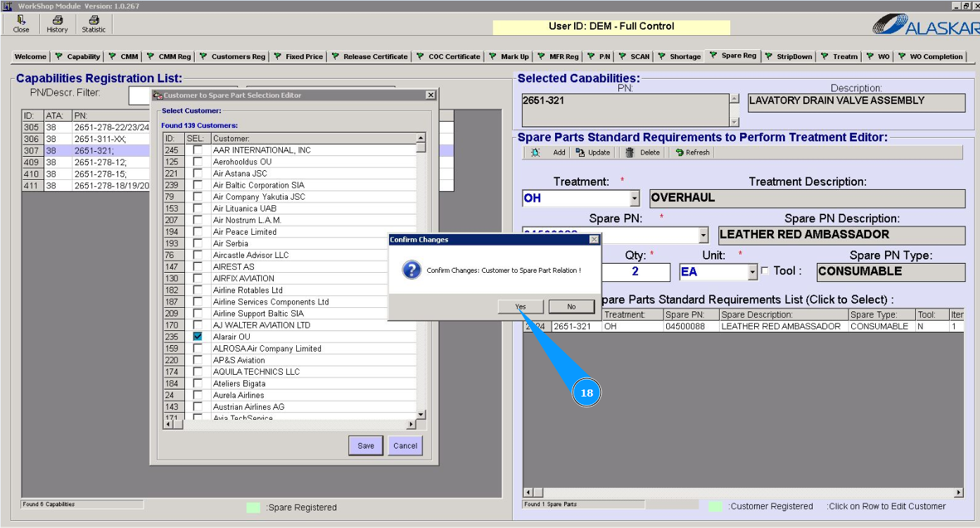The width and height of the screenshot is (980, 528).
Task: Click the Spare Type column header
Action: (882, 315)
